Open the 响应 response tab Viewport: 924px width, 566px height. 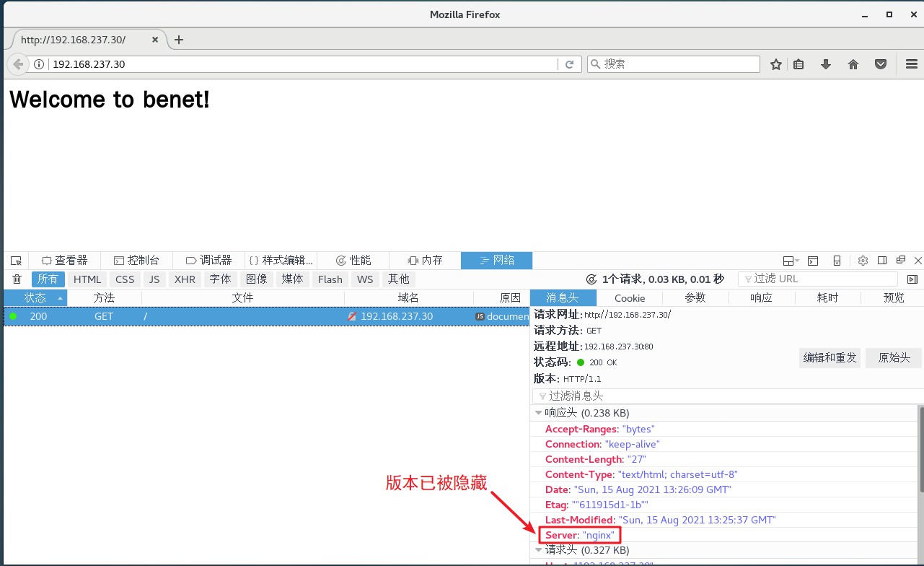[761, 297]
